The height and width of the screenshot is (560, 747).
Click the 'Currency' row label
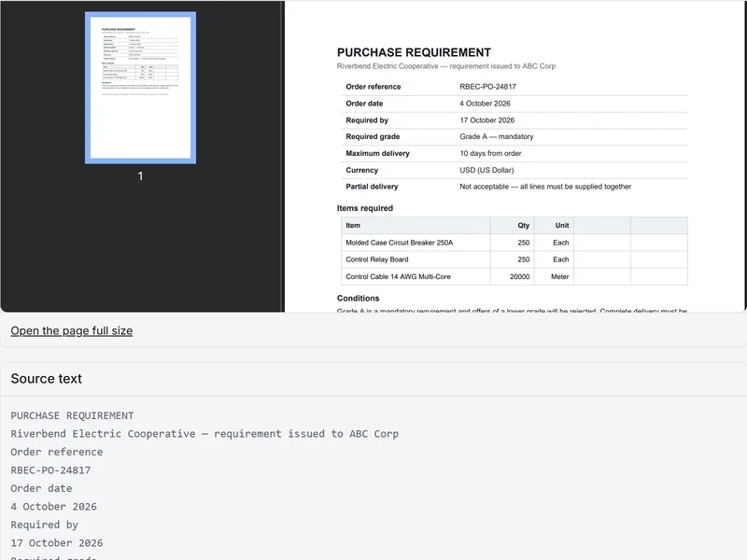(361, 170)
